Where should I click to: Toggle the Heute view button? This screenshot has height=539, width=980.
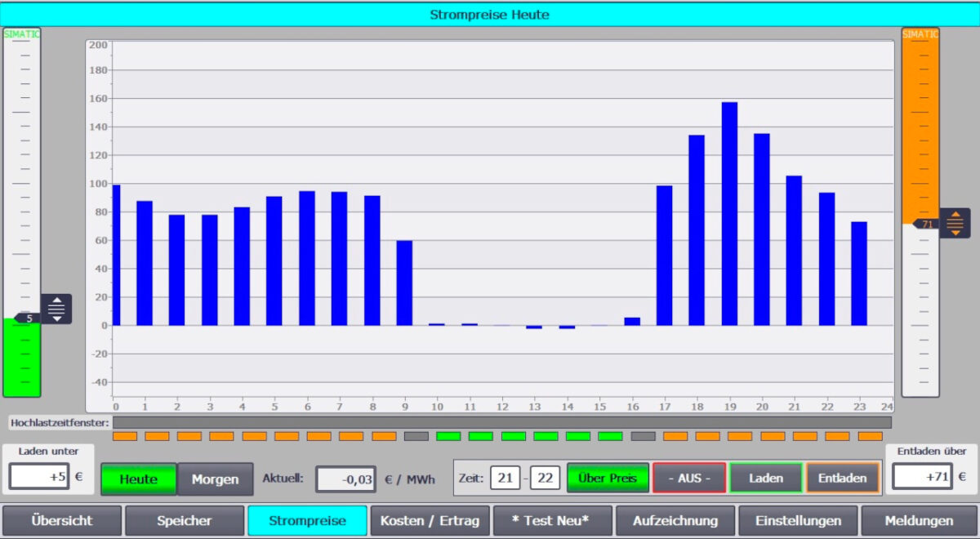point(138,479)
